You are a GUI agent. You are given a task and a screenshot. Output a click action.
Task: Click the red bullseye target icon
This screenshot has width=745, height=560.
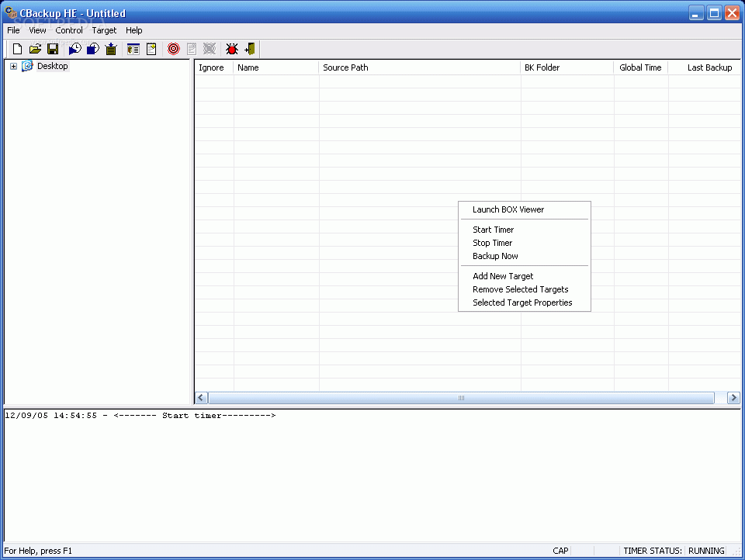174,48
